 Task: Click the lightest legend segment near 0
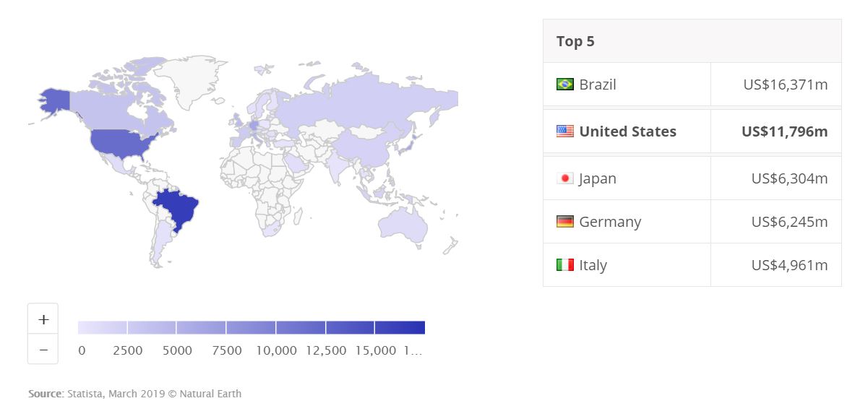click(103, 327)
